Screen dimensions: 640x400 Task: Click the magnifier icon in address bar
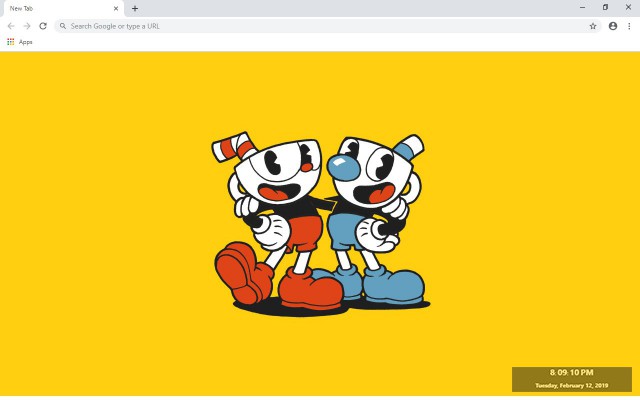pyautogui.click(x=63, y=26)
